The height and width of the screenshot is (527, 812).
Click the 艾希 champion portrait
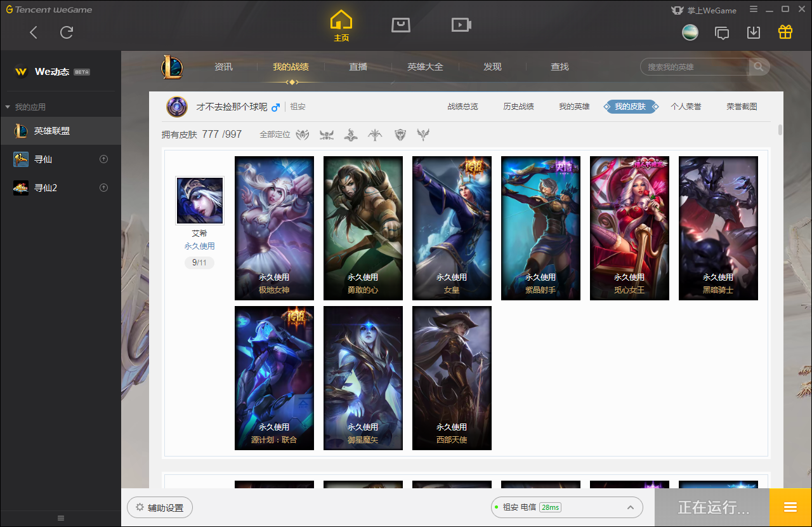[200, 201]
